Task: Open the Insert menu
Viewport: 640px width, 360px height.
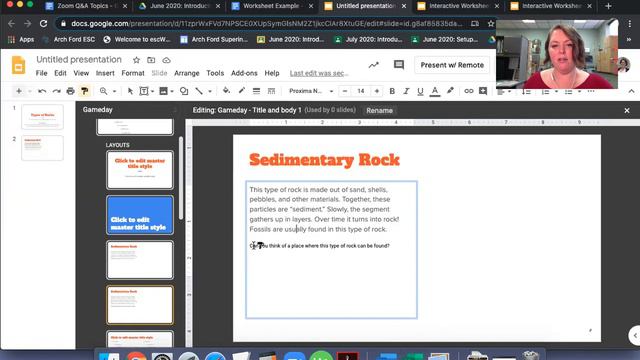Action: 105,73
